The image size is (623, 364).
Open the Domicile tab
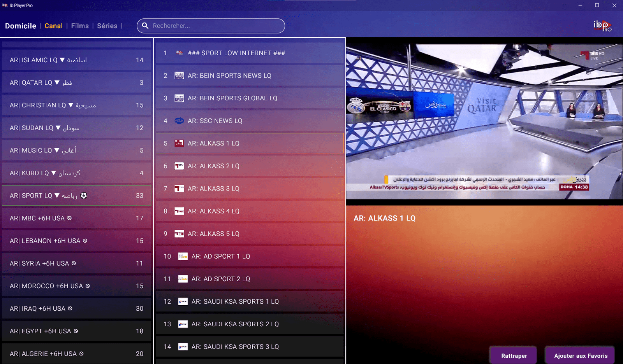pos(21,26)
